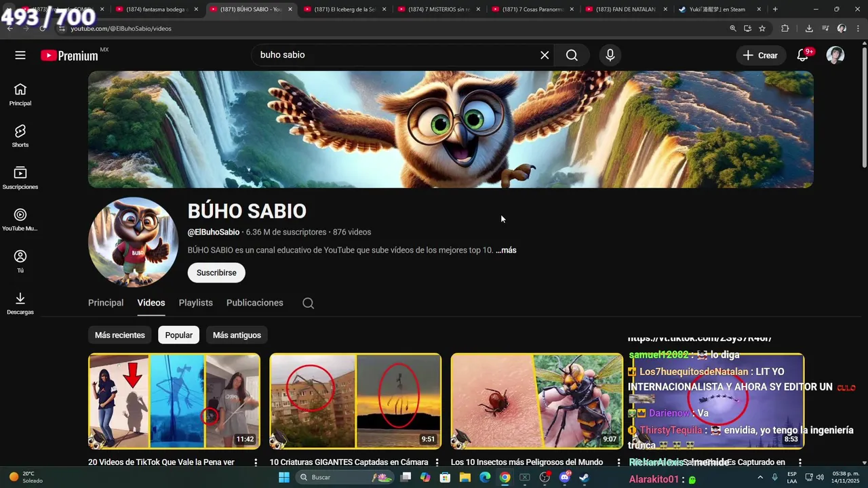
Task: Switch to 7 Cosas Paranormales browser tab
Action: tap(531, 9)
